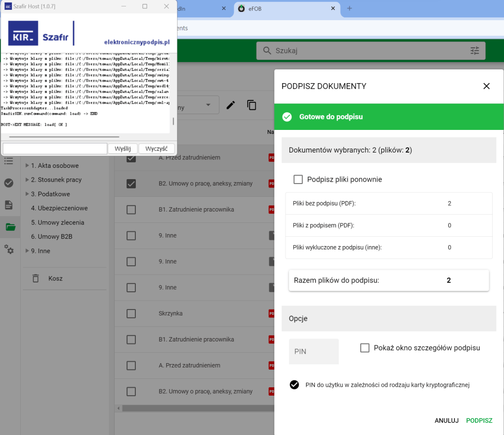Open the document page icon in sidebar
This screenshot has height=435, width=504.
click(x=9, y=205)
